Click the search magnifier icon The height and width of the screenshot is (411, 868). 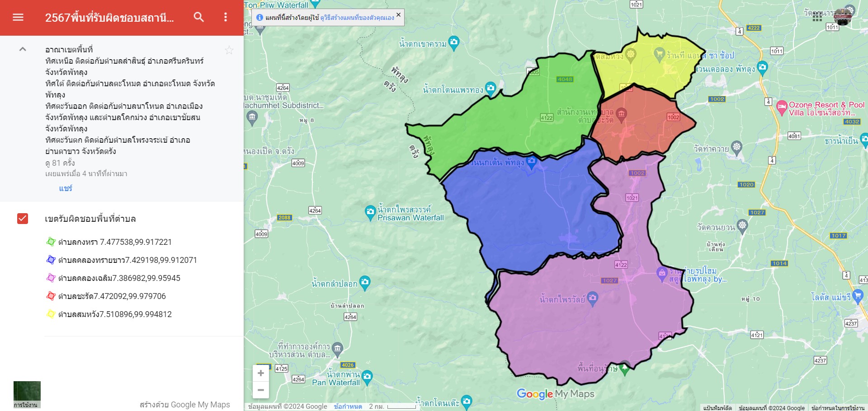click(x=199, y=17)
